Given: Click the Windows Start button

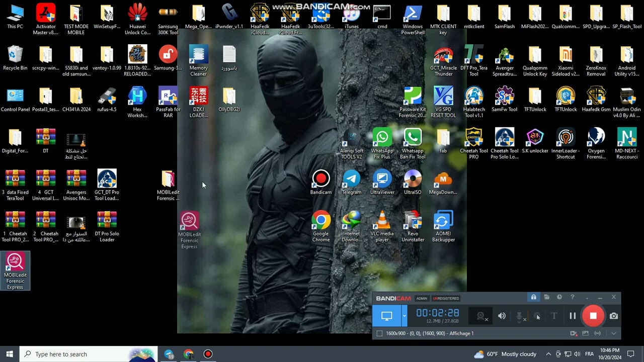Looking at the screenshot, I should [10, 354].
